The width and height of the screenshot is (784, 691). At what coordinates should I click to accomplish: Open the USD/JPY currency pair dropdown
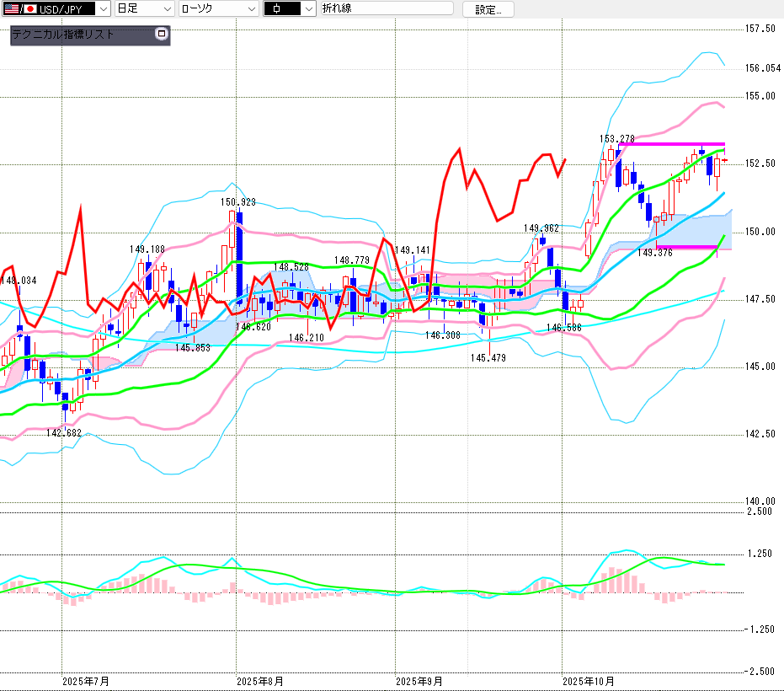[x=103, y=9]
